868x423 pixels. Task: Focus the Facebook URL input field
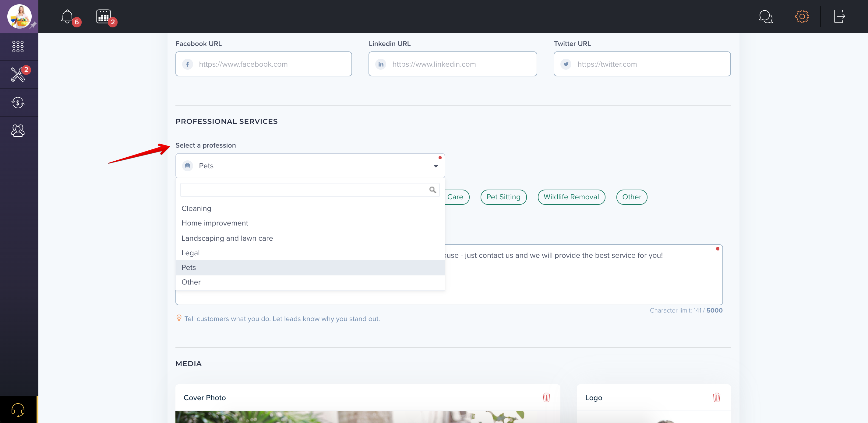[263, 64]
